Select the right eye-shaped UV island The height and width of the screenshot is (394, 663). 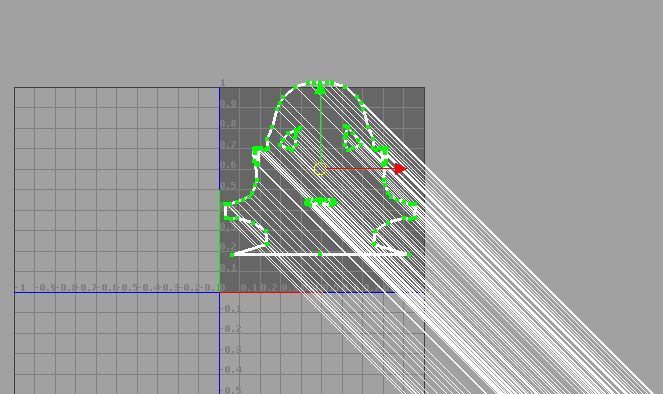pyautogui.click(x=353, y=138)
